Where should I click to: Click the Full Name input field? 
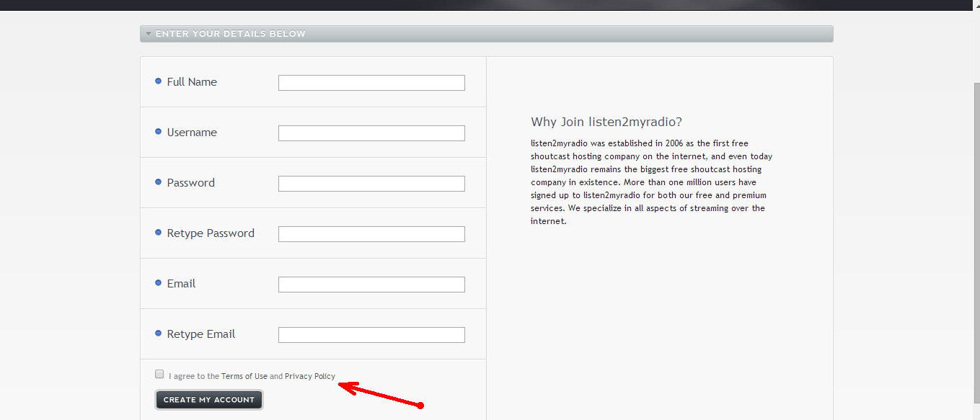371,83
